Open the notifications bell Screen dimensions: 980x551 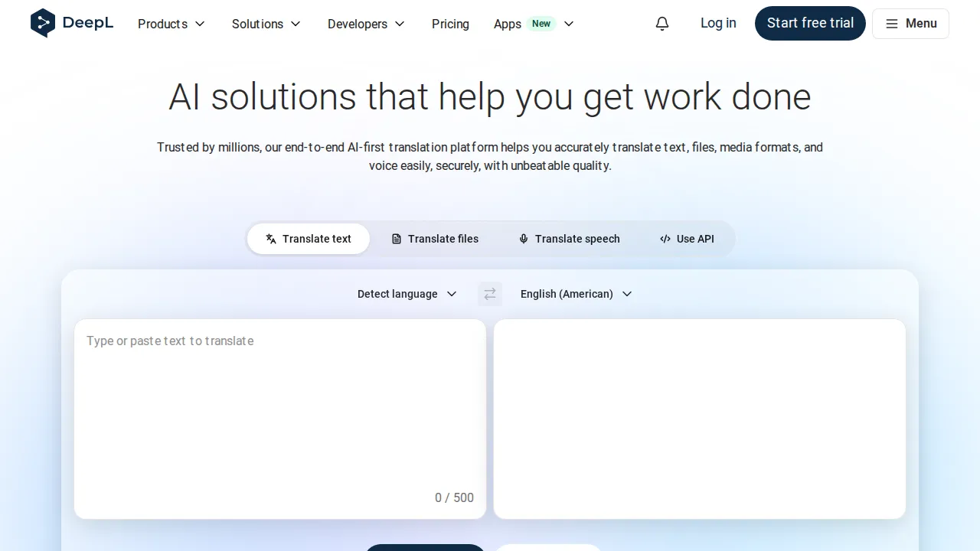(662, 24)
